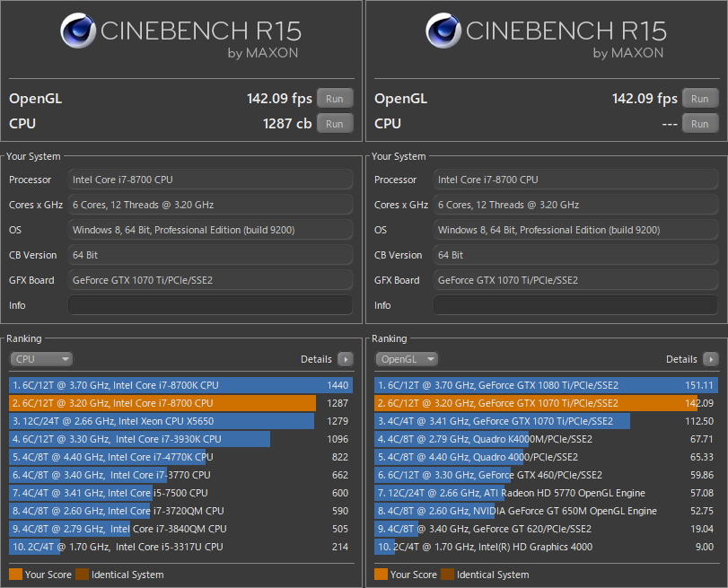Select the GeForce GT 650M row
Image resolution: width=728 pixels, height=588 pixels.
[x=546, y=511]
